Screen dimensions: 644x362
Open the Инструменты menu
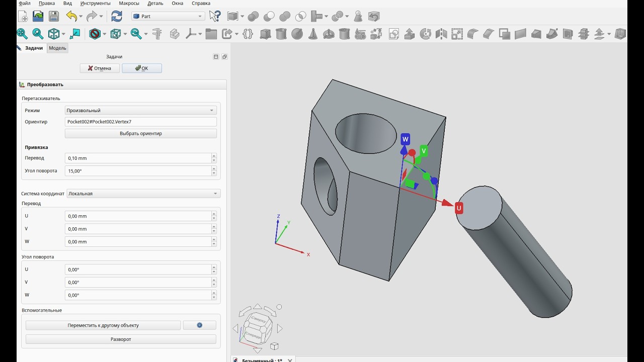click(95, 3)
